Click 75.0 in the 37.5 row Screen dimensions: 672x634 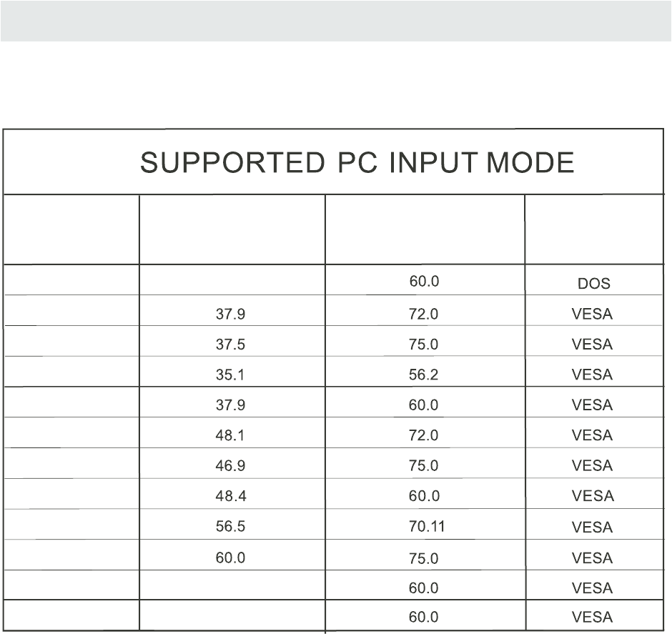coord(423,344)
